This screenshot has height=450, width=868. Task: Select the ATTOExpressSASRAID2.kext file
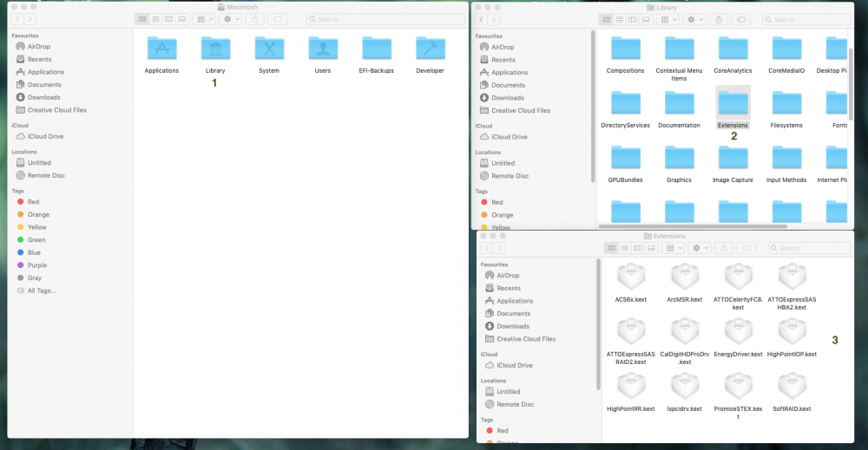pos(631,332)
